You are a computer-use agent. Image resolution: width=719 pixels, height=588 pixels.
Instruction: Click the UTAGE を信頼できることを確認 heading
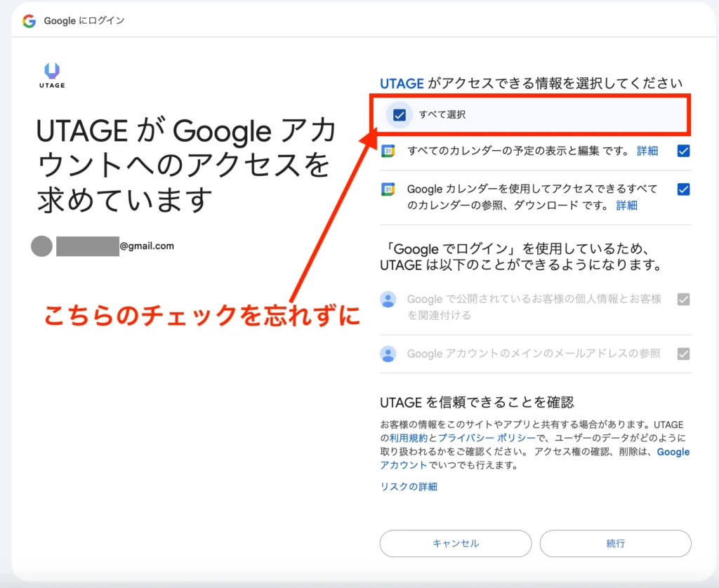pyautogui.click(x=477, y=402)
